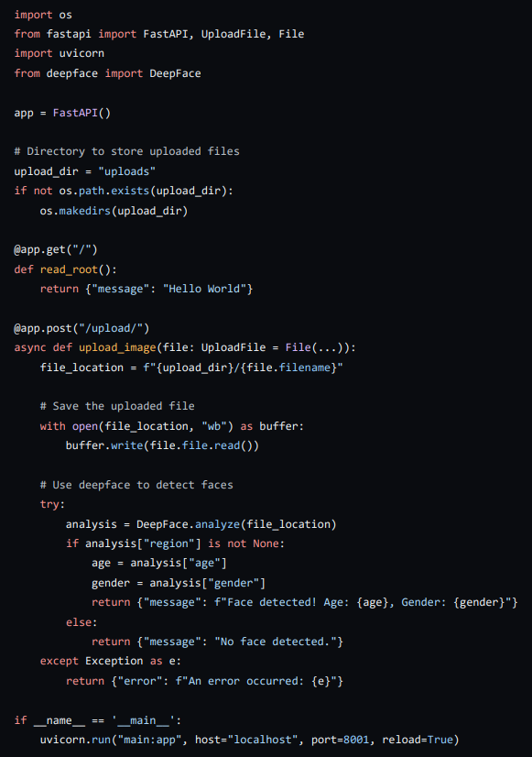
Task: Click the "uploads" string literal
Action: tap(127, 171)
